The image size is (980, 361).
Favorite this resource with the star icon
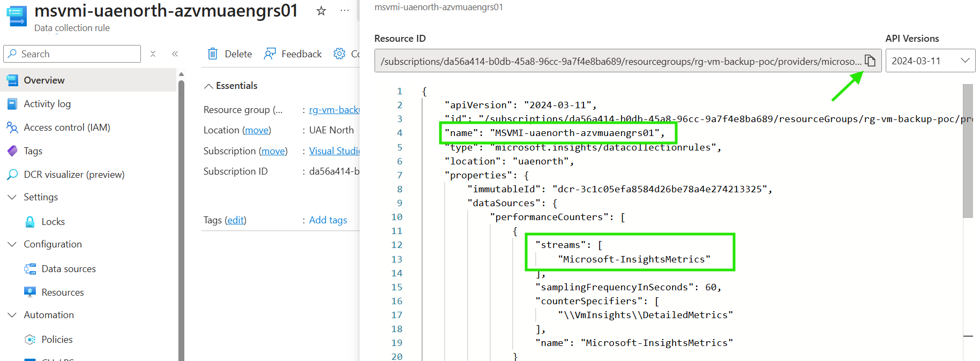[x=321, y=11]
